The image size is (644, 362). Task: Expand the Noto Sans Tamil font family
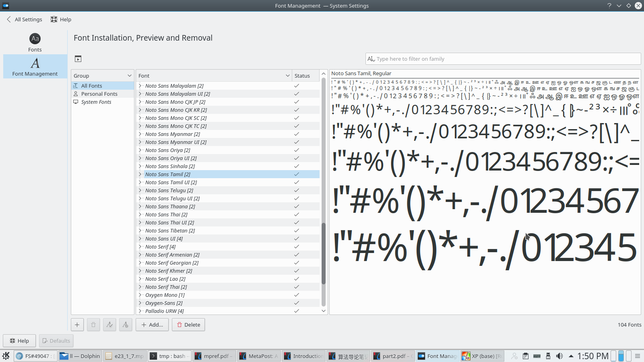140,174
